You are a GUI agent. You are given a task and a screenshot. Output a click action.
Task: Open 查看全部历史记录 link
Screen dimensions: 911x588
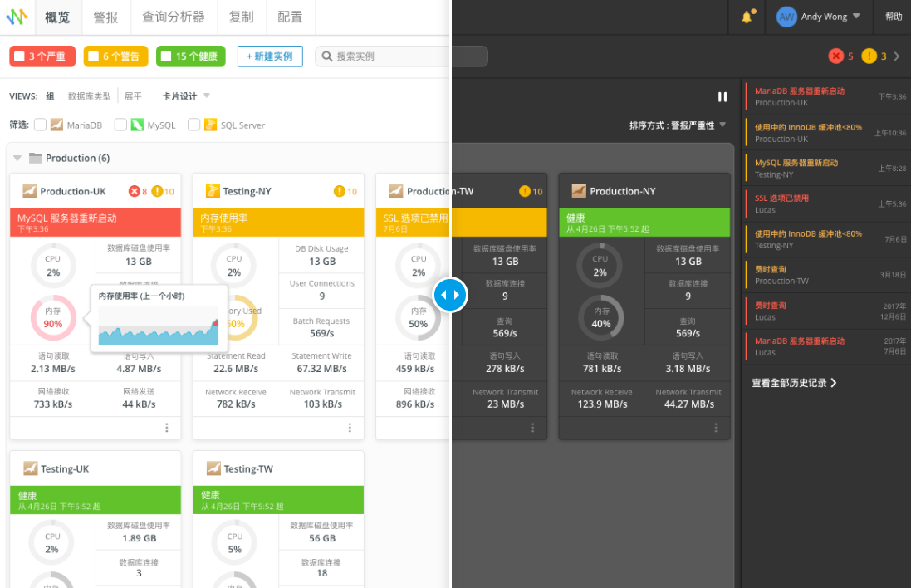(x=794, y=383)
